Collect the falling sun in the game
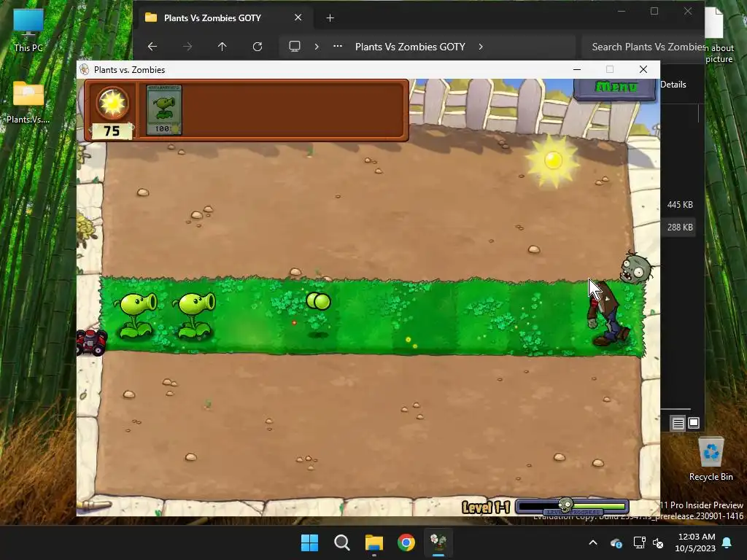Viewport: 747px width, 560px height. click(553, 160)
